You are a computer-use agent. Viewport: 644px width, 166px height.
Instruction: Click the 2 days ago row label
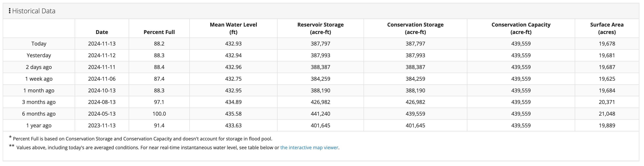pos(39,67)
